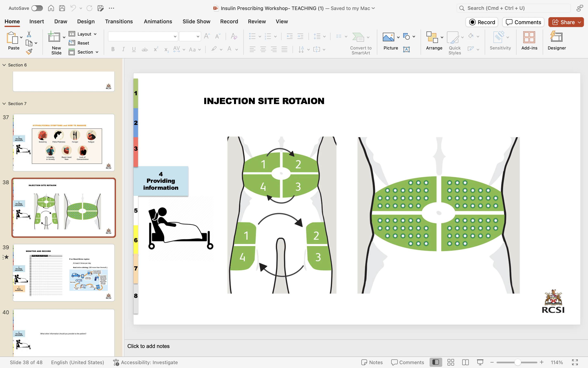Toggle Notes pane in status bar
The width and height of the screenshot is (588, 368).
tap(372, 362)
